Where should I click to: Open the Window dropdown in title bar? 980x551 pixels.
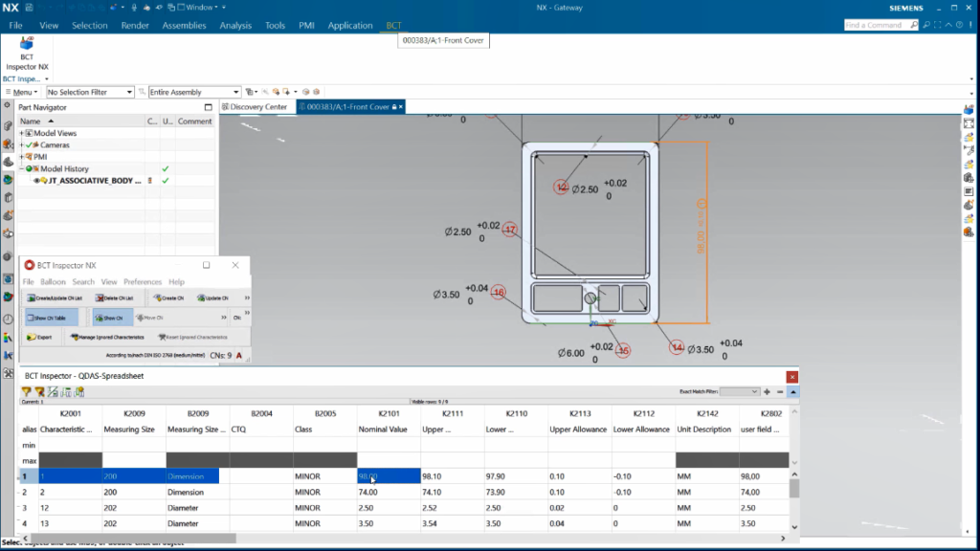pos(199,8)
